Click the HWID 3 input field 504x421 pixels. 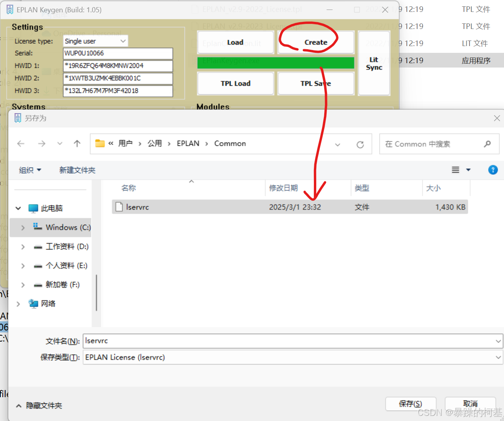pos(118,91)
